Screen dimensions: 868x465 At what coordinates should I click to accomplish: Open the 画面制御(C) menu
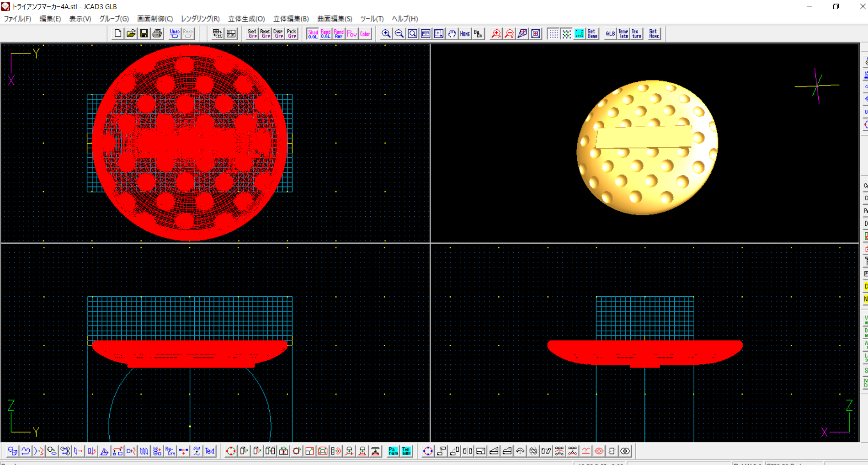click(x=155, y=19)
